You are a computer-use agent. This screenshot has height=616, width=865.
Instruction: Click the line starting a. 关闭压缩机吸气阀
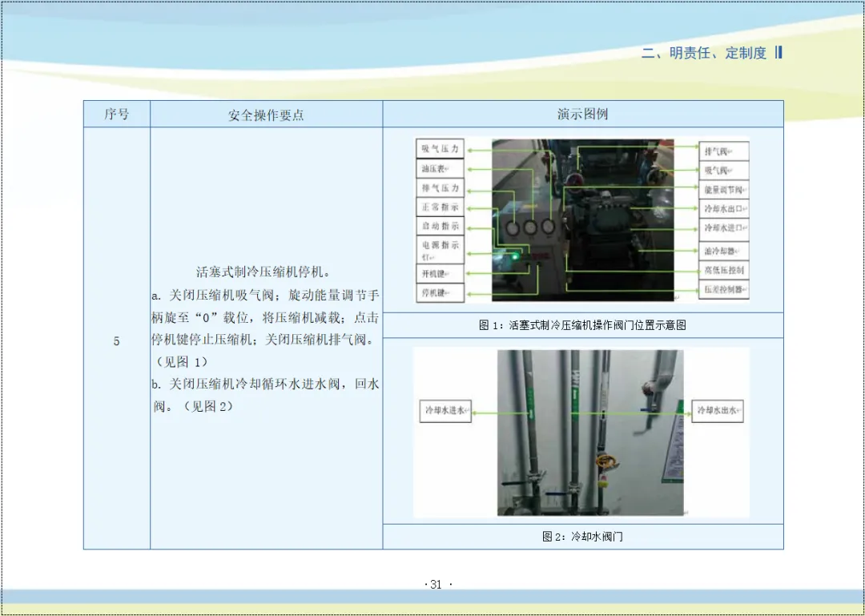pyautogui.click(x=266, y=296)
